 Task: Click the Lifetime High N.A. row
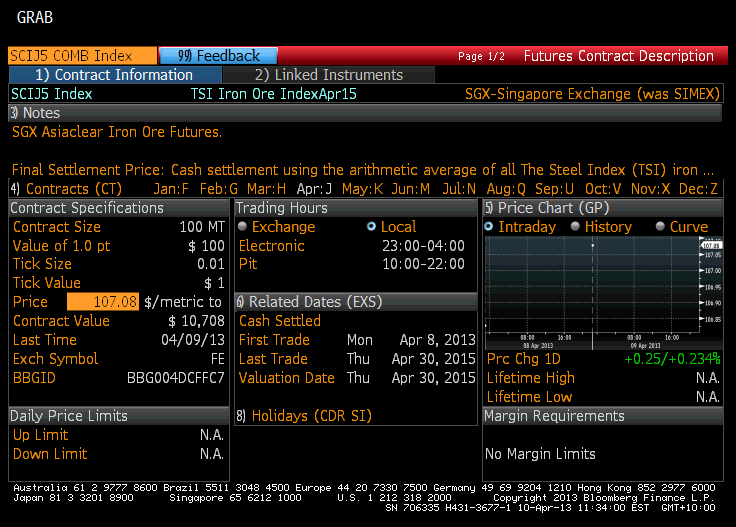point(603,378)
